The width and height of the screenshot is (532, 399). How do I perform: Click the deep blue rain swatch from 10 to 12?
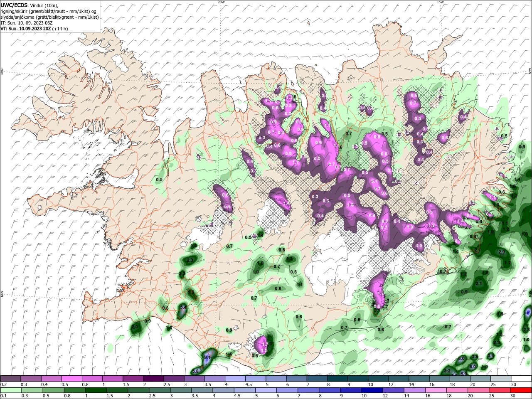click(372, 390)
